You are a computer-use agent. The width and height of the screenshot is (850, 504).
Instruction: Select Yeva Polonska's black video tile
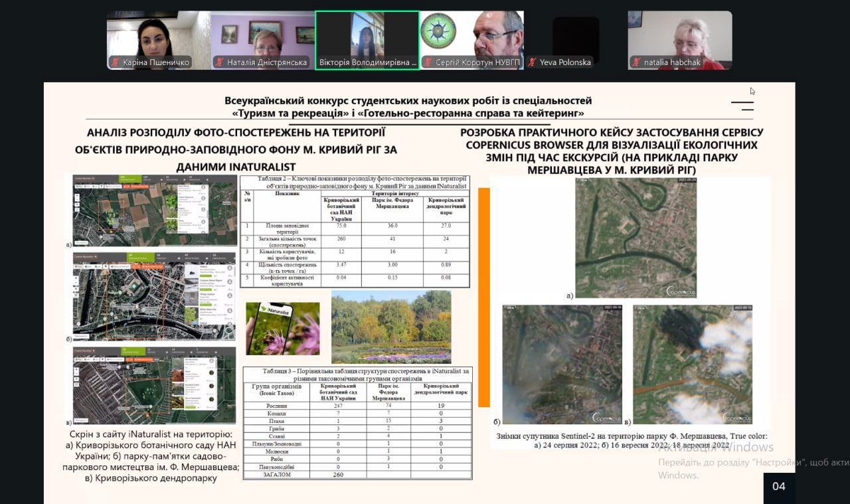pyautogui.click(x=576, y=40)
